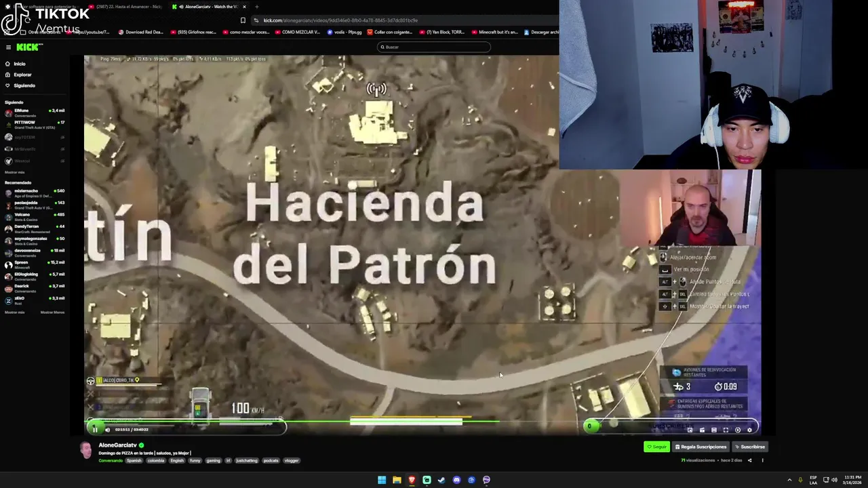Open davooxeneize recommended channel
This screenshot has height=488, width=868.
(x=34, y=252)
